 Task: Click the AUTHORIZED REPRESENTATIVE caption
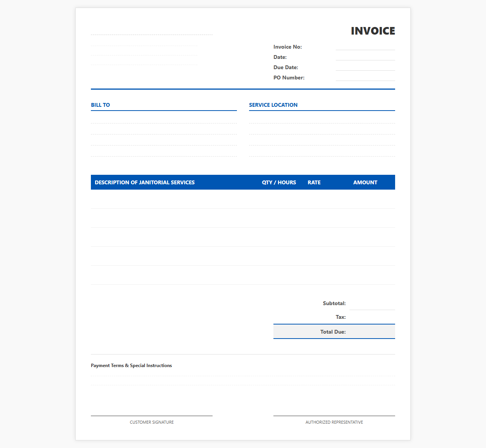click(x=334, y=422)
